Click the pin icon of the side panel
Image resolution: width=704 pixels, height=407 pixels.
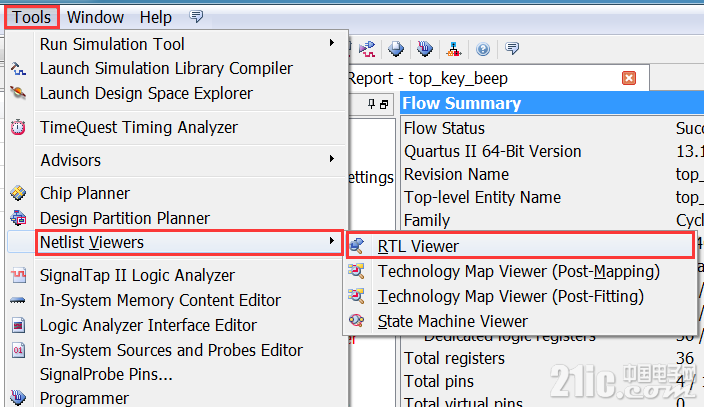[371, 104]
